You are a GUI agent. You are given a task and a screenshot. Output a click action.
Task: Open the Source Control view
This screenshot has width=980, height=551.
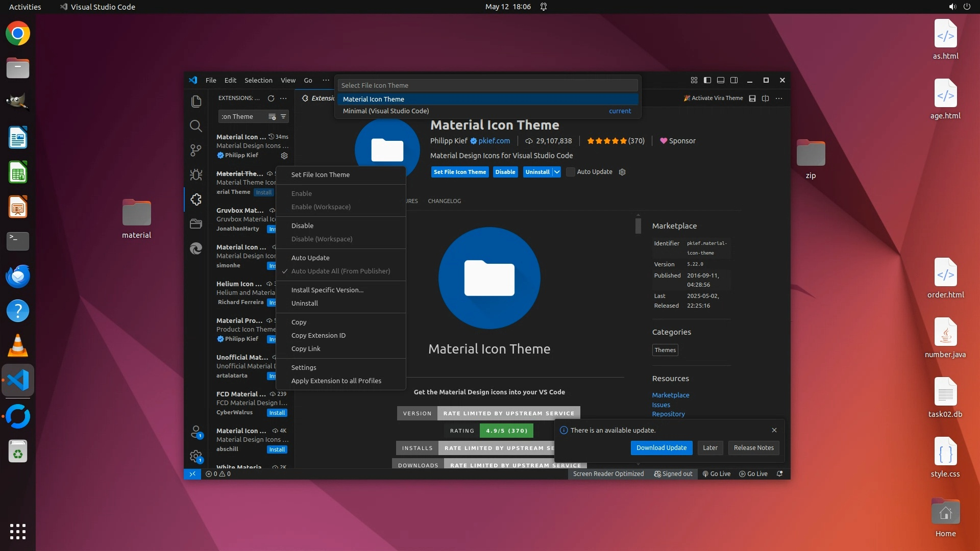point(196,150)
